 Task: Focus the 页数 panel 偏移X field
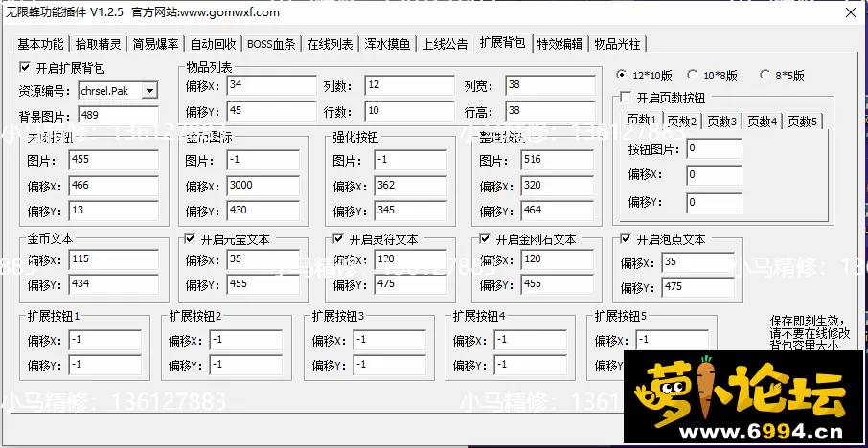[714, 175]
